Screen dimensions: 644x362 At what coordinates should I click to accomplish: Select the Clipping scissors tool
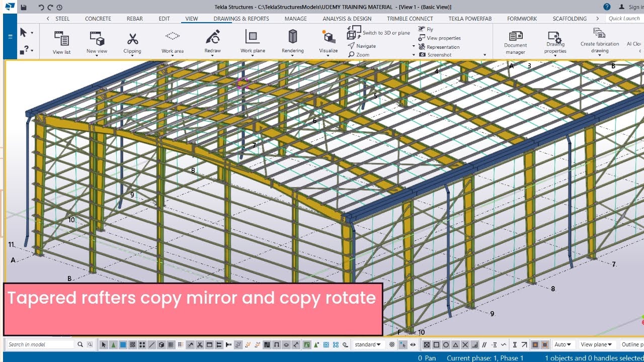click(x=132, y=39)
